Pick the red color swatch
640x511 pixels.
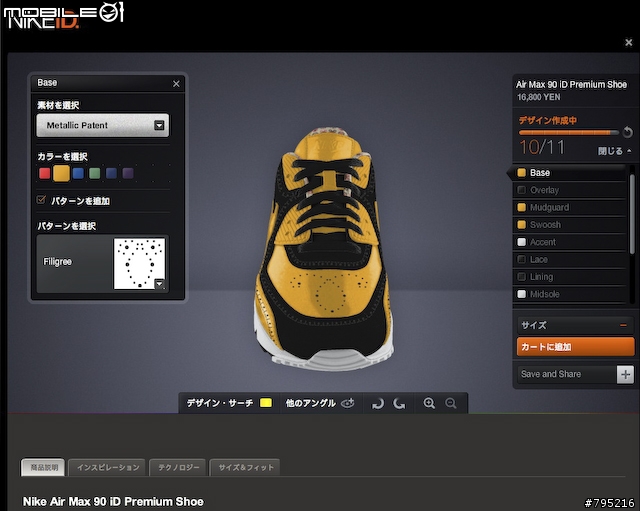(x=44, y=173)
